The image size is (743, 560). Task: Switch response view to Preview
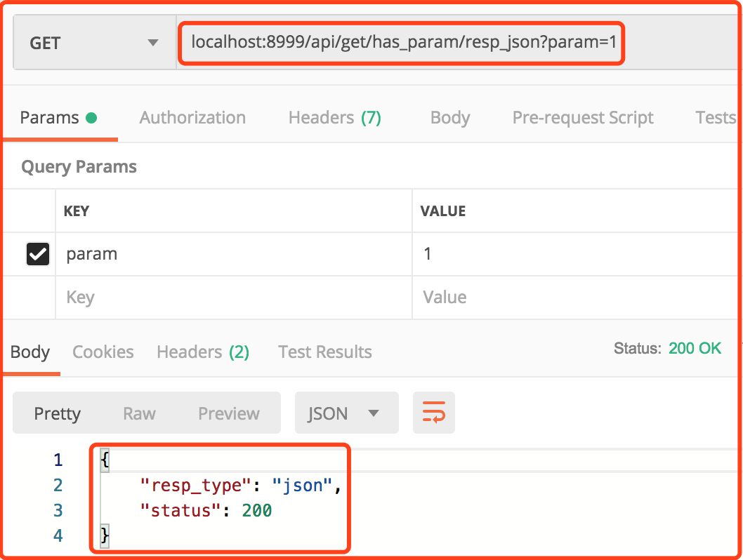pos(229,413)
